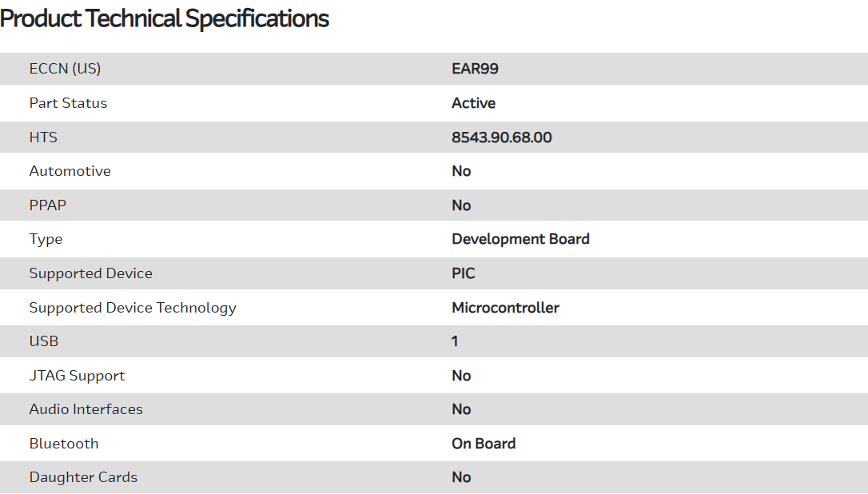Click the JTAG Support label
The height and width of the screenshot is (494, 868).
click(77, 376)
